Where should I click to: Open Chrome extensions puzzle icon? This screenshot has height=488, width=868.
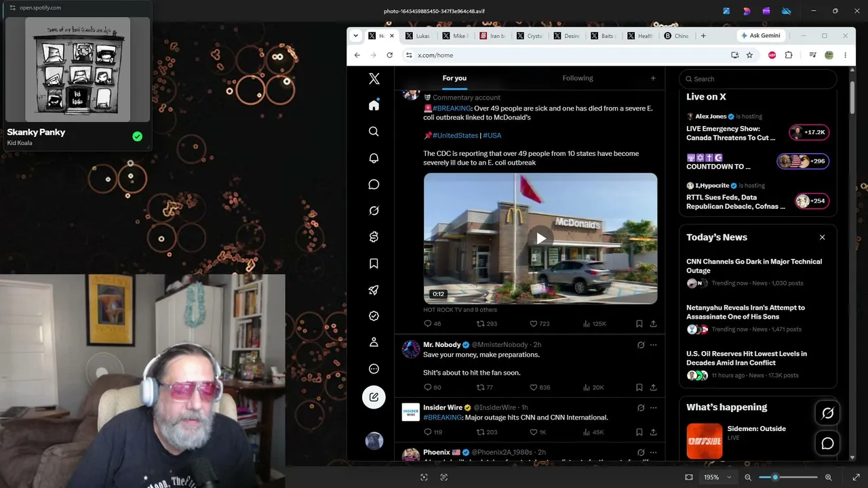click(789, 55)
